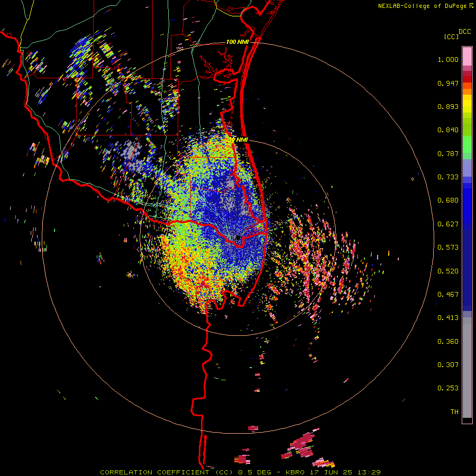The width and height of the screenshot is (476, 476).
Task: Click the DCC label above the color scale
Action: click(464, 32)
